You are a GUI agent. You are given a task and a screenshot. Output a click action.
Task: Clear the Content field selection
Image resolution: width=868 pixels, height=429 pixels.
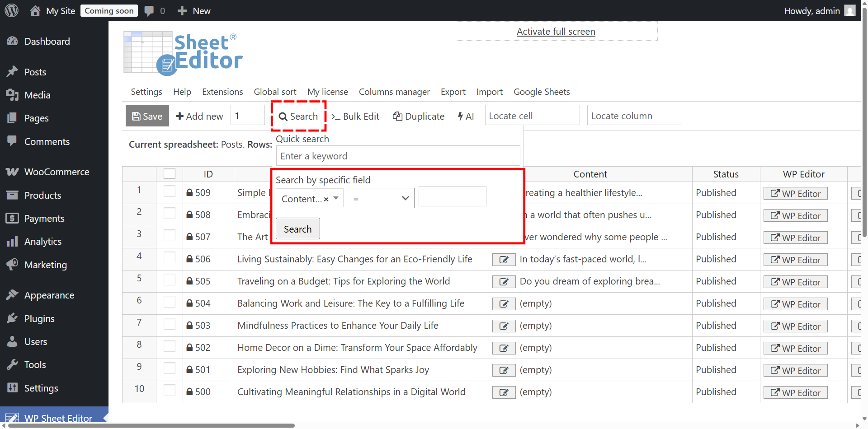tap(326, 199)
